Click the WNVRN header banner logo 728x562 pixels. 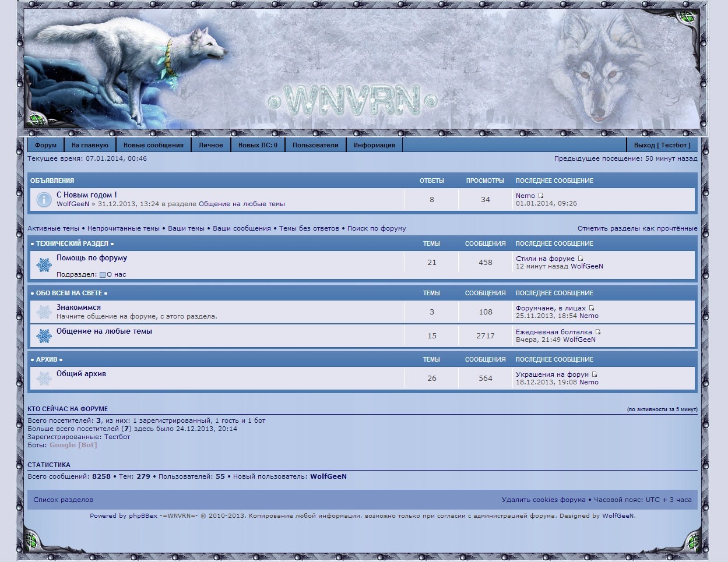click(353, 101)
